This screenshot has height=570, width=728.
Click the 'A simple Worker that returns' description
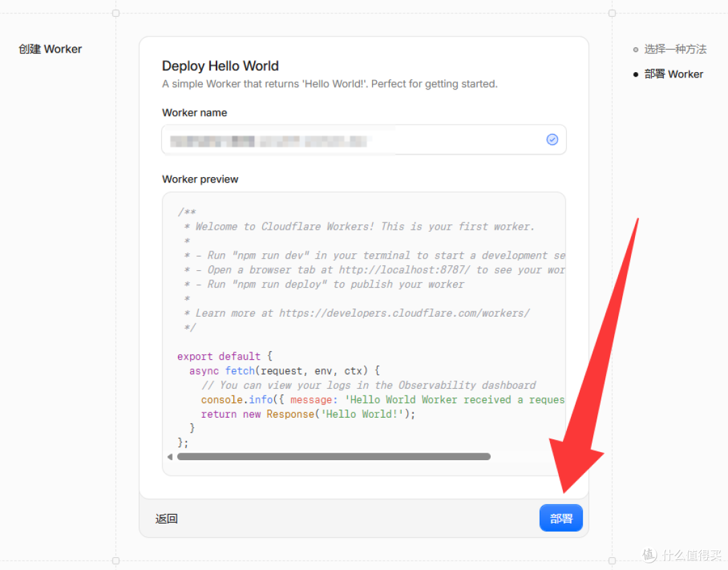tap(330, 84)
